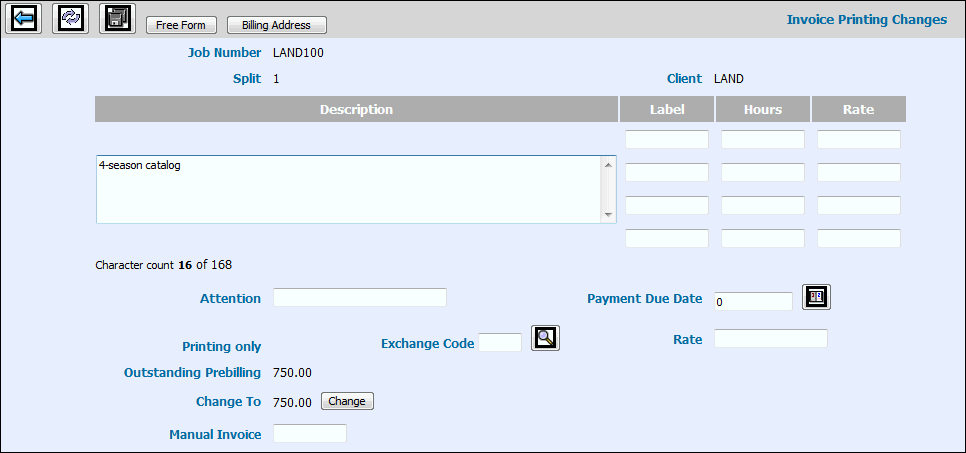The image size is (966, 453).
Task: Click into the 4-season catalog description text area
Action: click(x=348, y=189)
